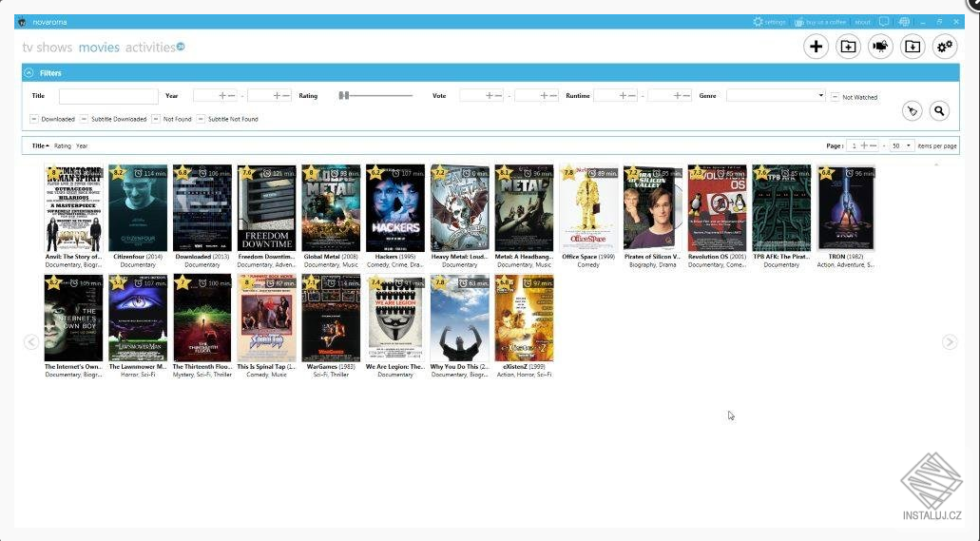The width and height of the screenshot is (980, 541).
Task: Click the Pirates of Silicon Valley poster
Action: click(x=652, y=208)
